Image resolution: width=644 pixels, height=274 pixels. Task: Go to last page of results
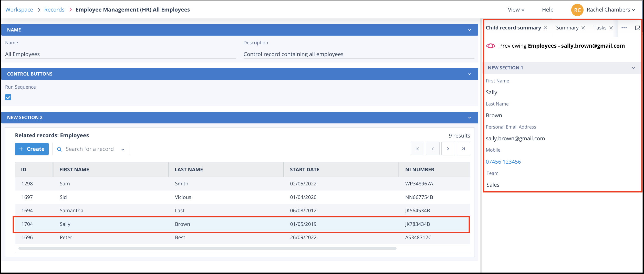(x=463, y=149)
